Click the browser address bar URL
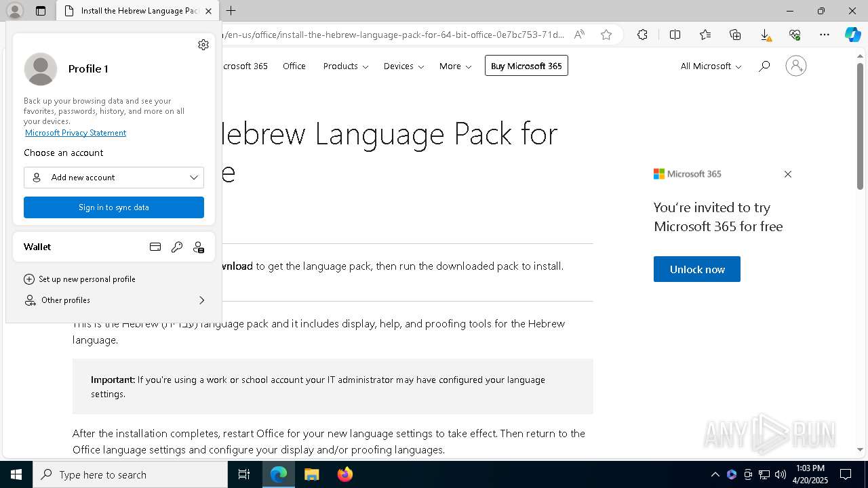The width and height of the screenshot is (868, 488). [x=393, y=35]
